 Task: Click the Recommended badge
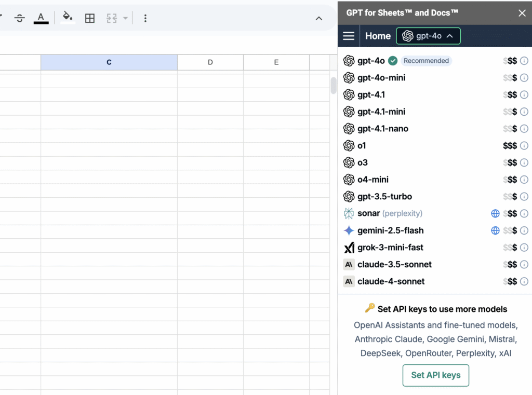click(426, 61)
